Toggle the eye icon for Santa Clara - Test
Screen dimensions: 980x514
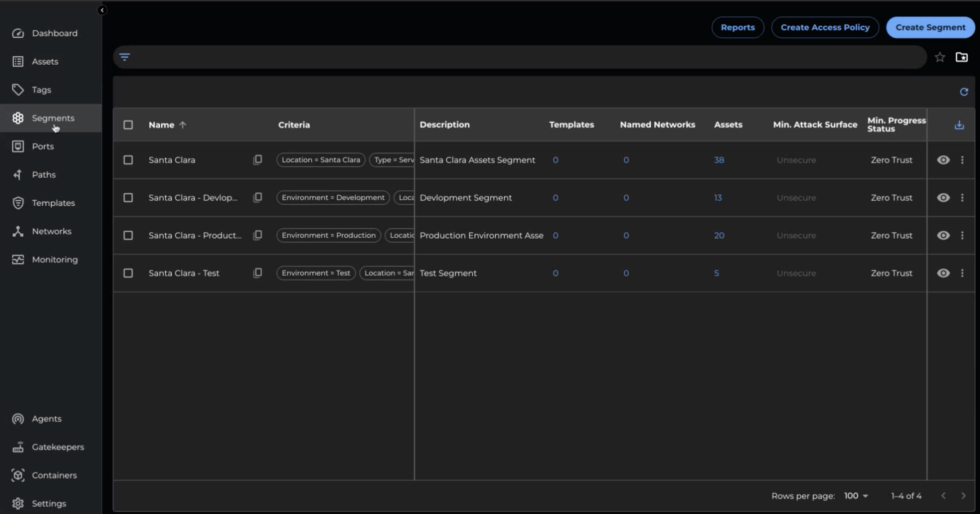(943, 273)
